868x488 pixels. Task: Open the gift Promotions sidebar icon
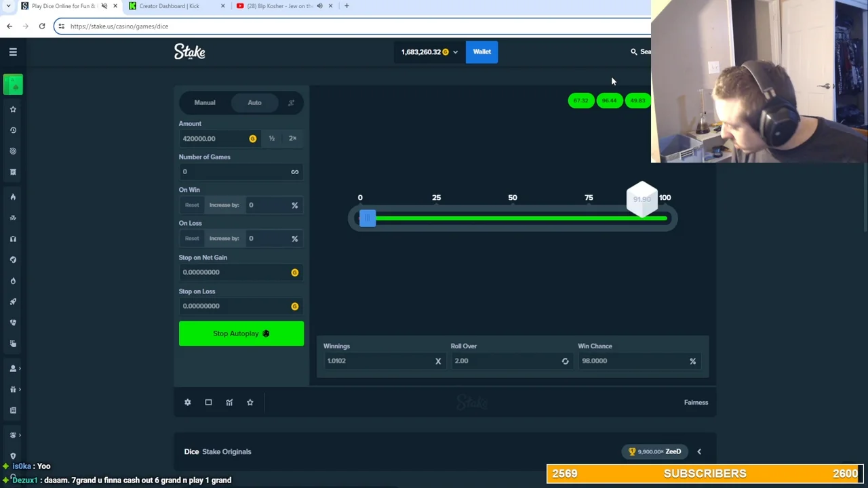point(13,389)
